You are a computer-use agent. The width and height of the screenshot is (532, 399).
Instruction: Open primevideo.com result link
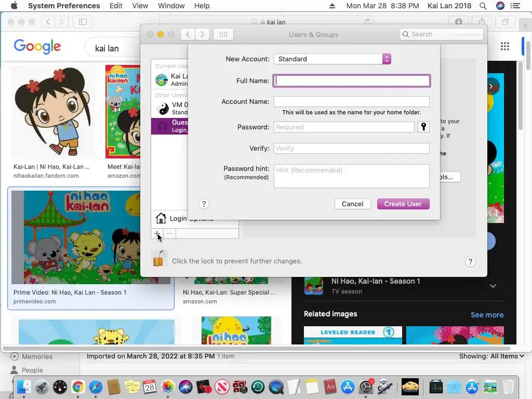point(34,302)
